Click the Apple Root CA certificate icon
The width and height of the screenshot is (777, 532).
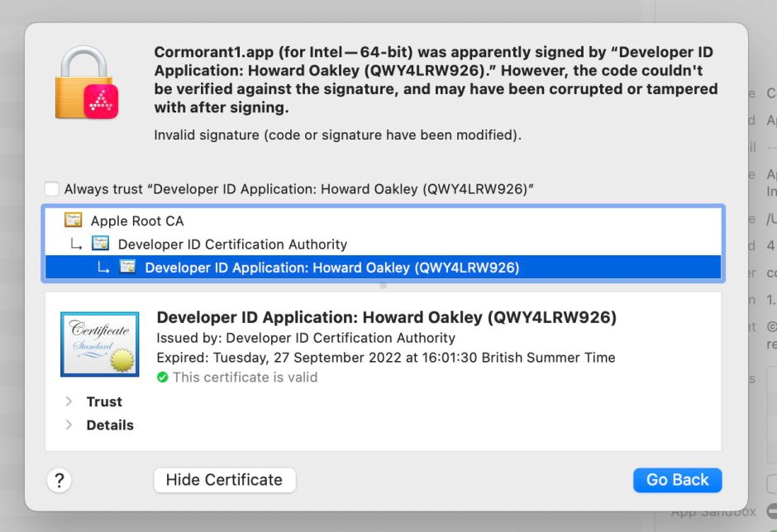coord(74,221)
